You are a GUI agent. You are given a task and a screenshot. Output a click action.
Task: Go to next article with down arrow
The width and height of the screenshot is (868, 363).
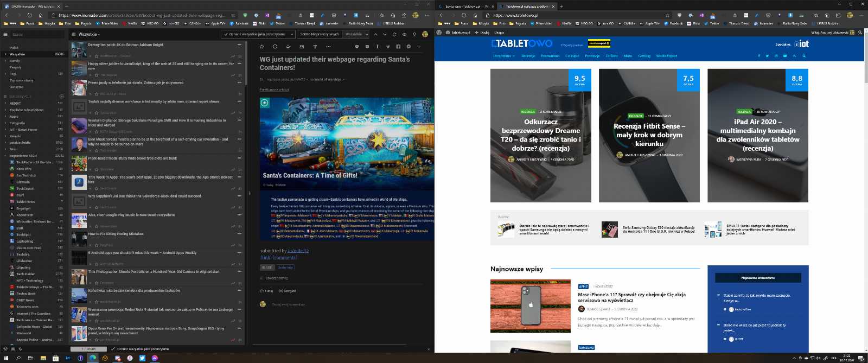tap(385, 34)
